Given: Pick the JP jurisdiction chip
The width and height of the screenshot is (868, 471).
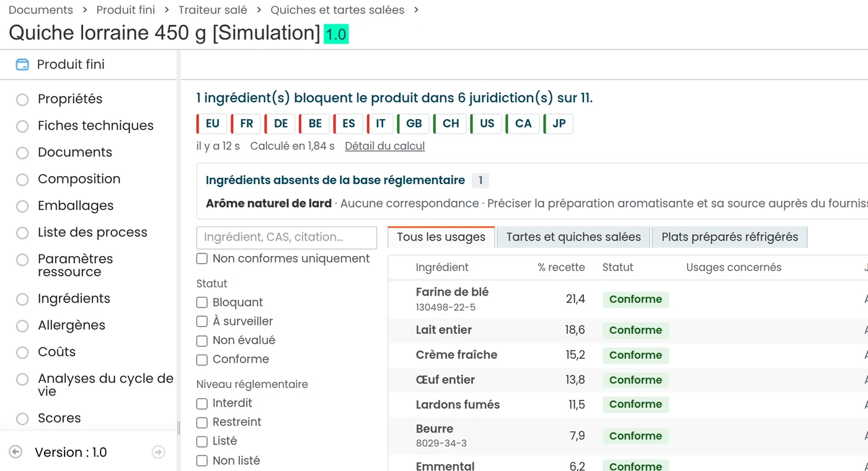Looking at the screenshot, I should (559, 123).
